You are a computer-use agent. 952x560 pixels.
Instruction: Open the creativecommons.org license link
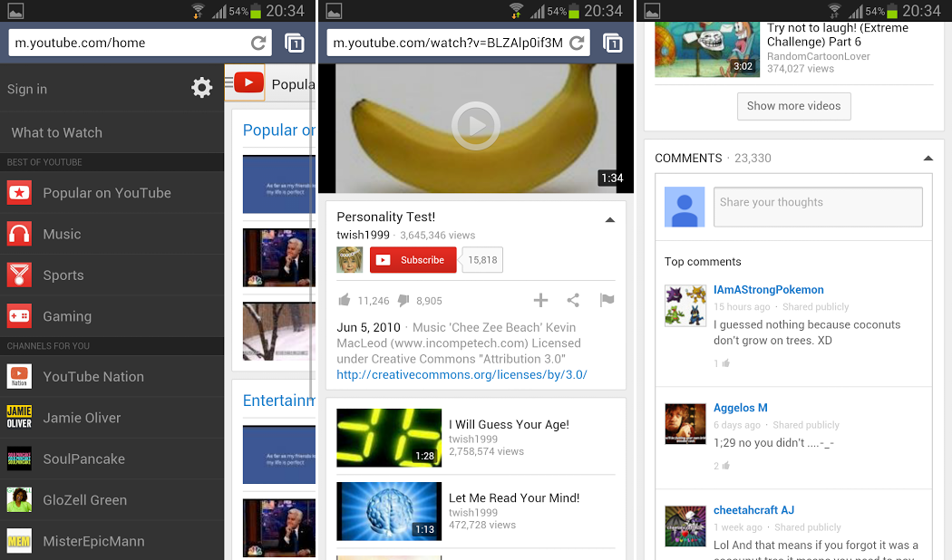[x=461, y=374]
